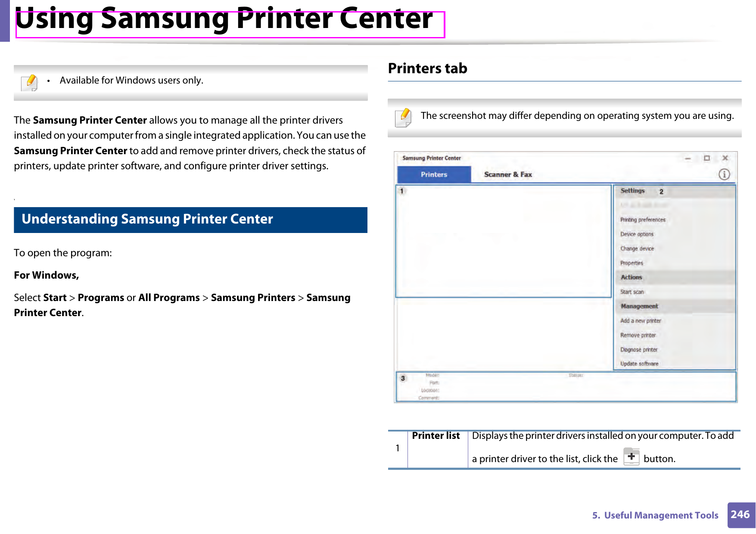
Task: Click Remove printer under Management
Action: [638, 335]
